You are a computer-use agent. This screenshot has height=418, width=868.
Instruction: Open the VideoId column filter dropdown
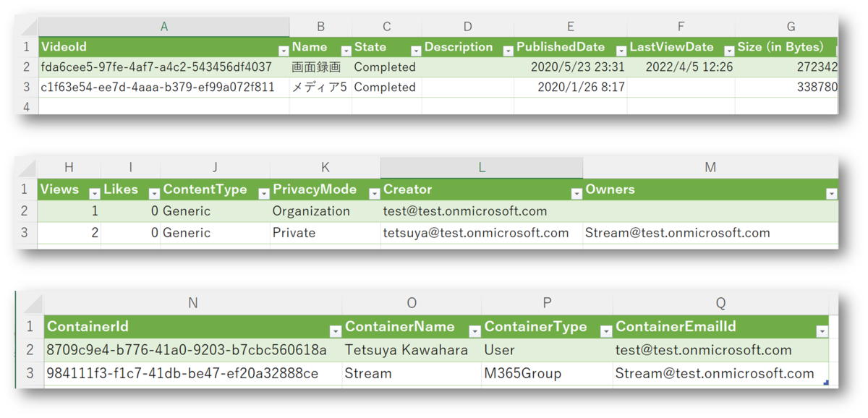tap(283, 51)
